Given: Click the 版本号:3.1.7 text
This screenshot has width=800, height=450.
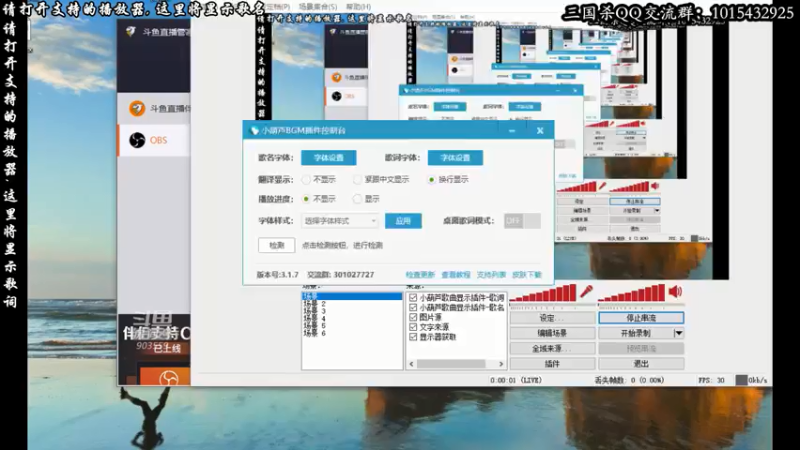Looking at the screenshot, I should [x=278, y=274].
